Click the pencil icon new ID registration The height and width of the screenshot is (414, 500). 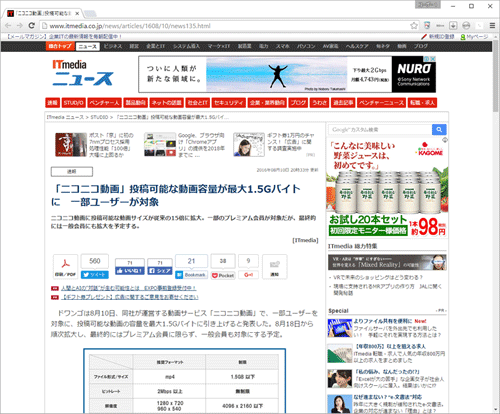[437, 37]
